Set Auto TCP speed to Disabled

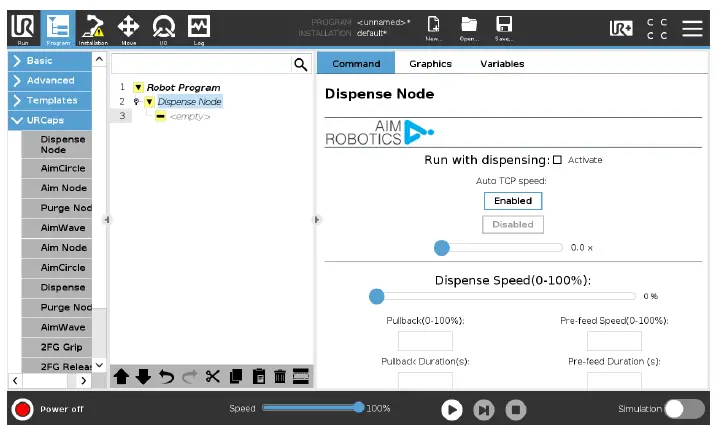513,225
